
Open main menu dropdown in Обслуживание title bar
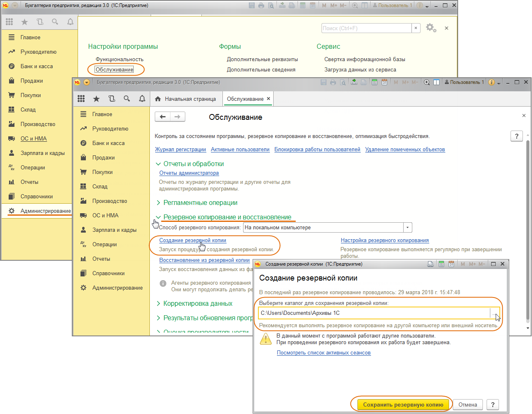[87, 82]
